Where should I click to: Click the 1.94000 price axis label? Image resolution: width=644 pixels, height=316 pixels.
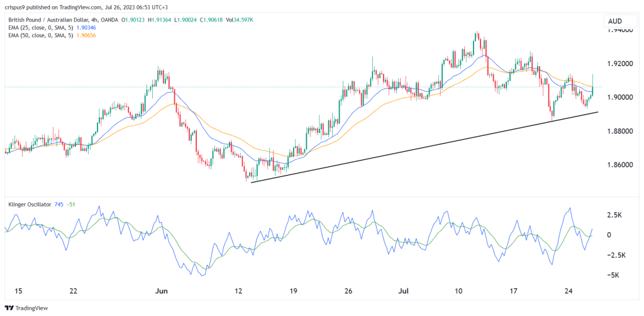tap(619, 31)
